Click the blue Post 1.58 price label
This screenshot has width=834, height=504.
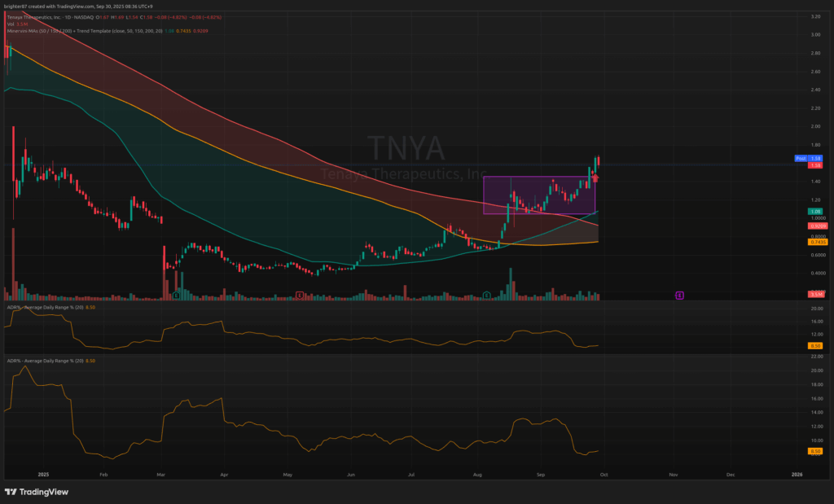(808, 159)
